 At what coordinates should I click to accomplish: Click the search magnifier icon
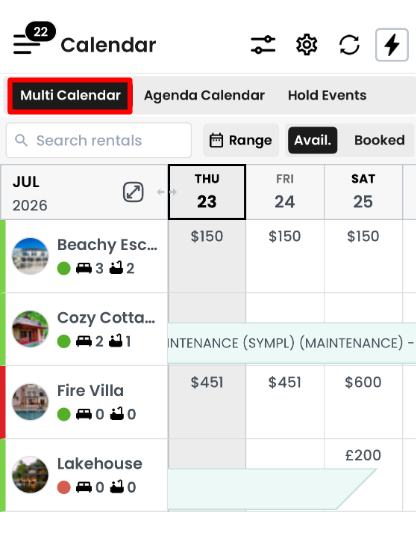(x=21, y=140)
